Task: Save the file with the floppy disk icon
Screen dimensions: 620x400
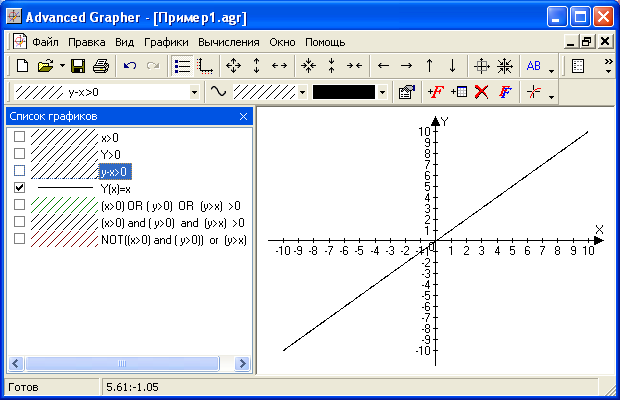Action: pyautogui.click(x=78, y=66)
